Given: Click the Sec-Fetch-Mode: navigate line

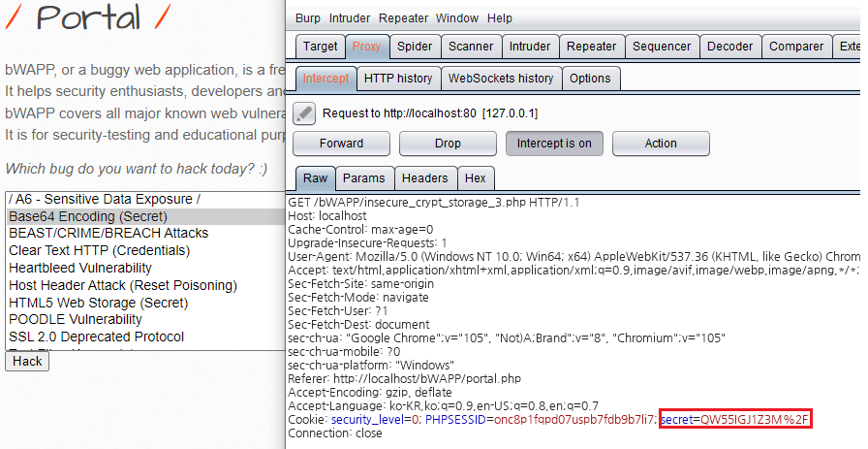Looking at the screenshot, I should [x=358, y=297].
